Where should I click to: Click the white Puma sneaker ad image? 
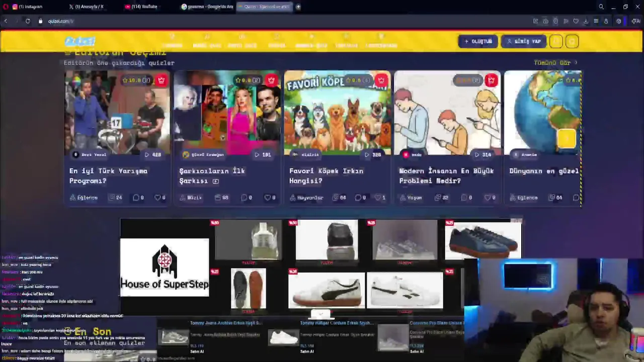327,290
